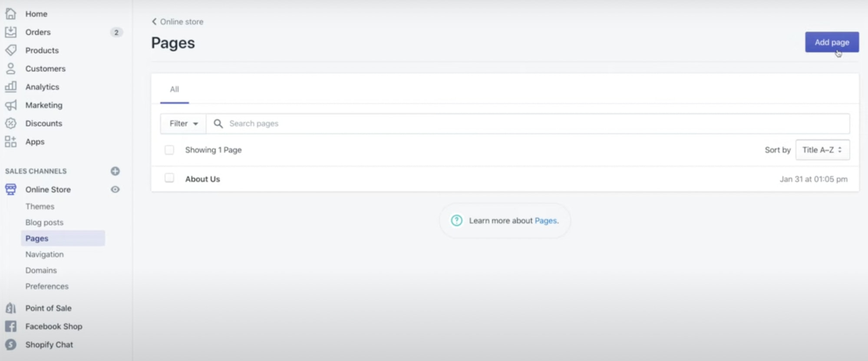The image size is (868, 361).
Task: Click the Home house icon in sidebar
Action: [11, 14]
